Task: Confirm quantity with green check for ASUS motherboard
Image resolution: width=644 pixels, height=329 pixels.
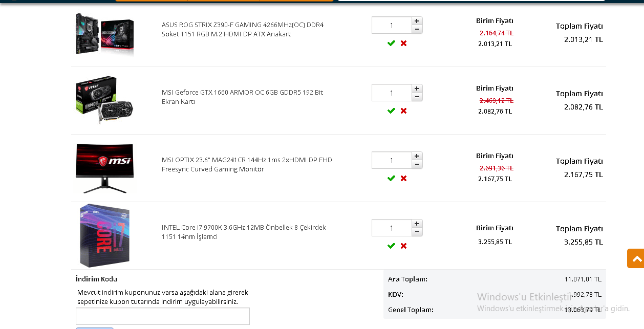Action: pos(391,43)
